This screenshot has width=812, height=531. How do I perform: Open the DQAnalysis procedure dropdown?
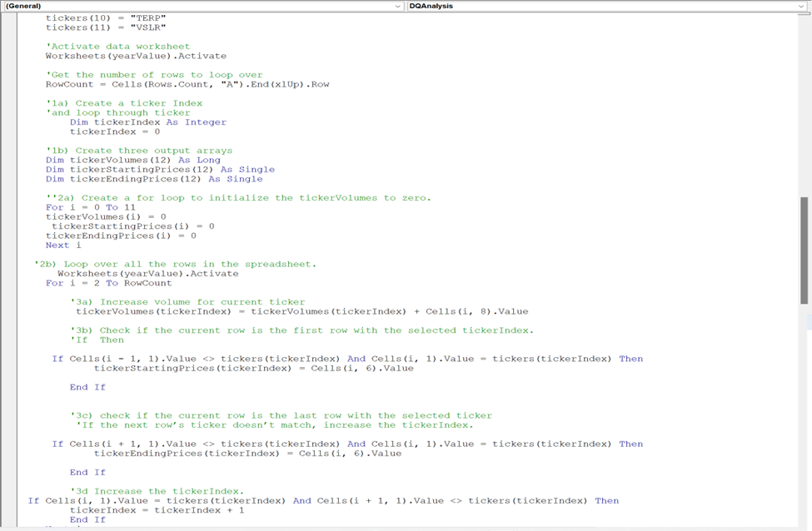click(x=583, y=6)
